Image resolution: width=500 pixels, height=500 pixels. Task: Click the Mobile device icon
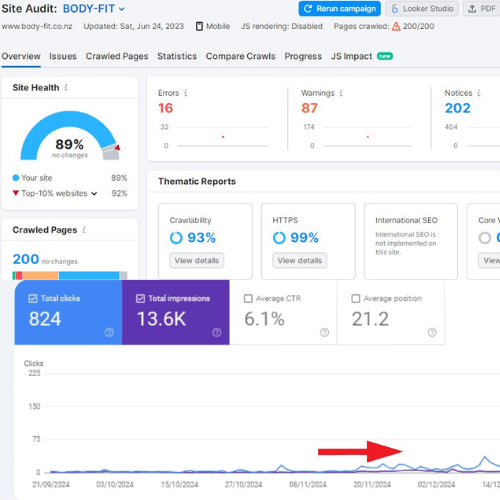pyautogui.click(x=199, y=26)
